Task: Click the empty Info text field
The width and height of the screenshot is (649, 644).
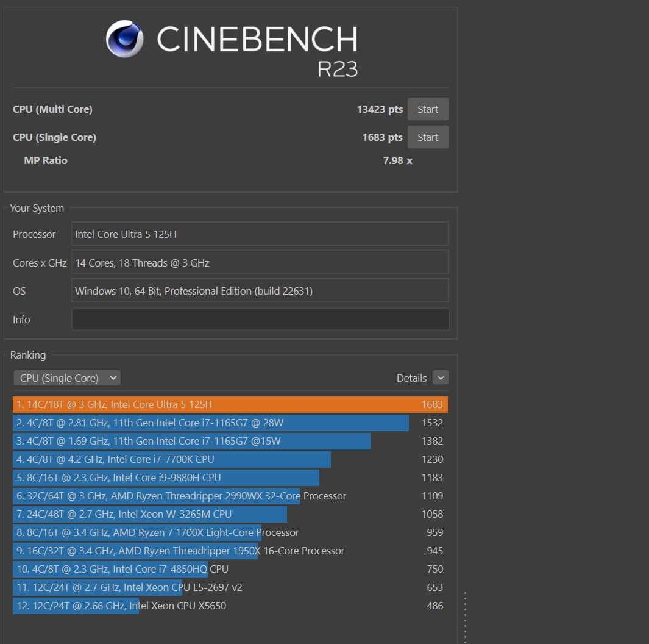Action: (260, 320)
